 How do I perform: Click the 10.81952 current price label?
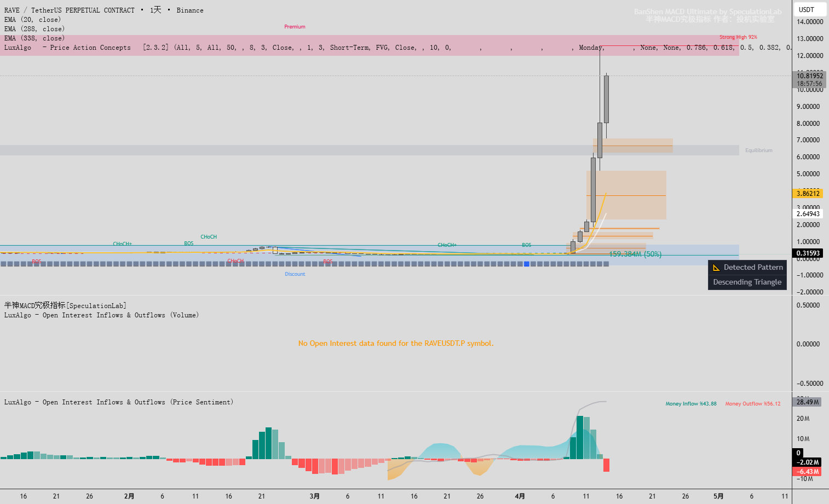click(x=810, y=76)
